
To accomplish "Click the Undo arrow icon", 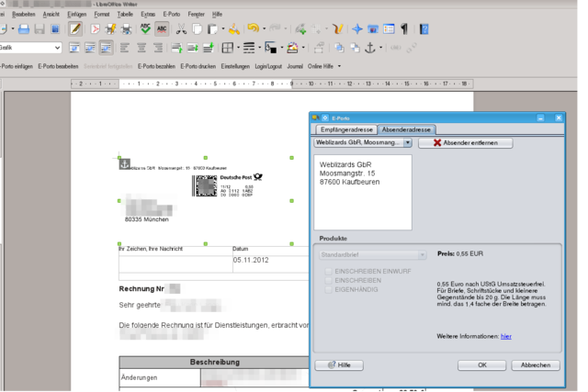I will click(254, 28).
